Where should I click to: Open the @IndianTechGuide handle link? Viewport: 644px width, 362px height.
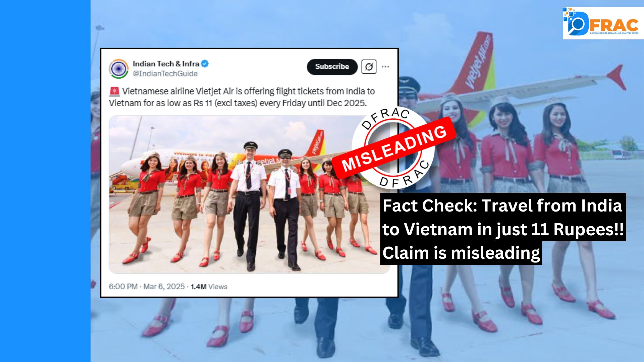[165, 74]
